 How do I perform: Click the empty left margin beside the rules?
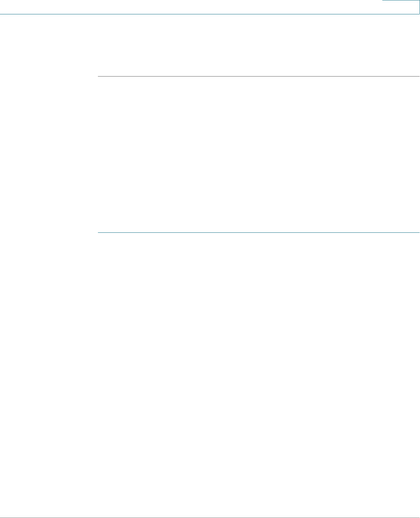pyautogui.click(x=49, y=155)
